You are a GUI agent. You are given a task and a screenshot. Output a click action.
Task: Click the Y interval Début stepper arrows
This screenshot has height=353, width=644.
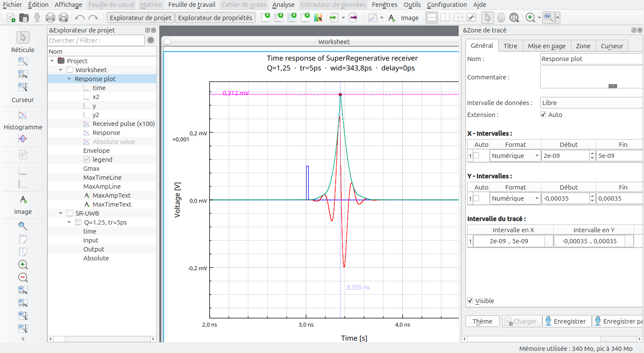click(x=592, y=198)
